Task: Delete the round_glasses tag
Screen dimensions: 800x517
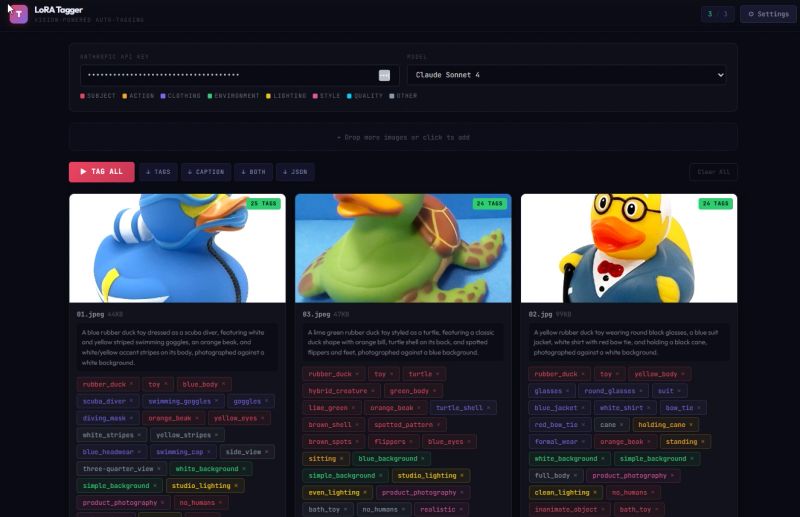Action: click(641, 391)
